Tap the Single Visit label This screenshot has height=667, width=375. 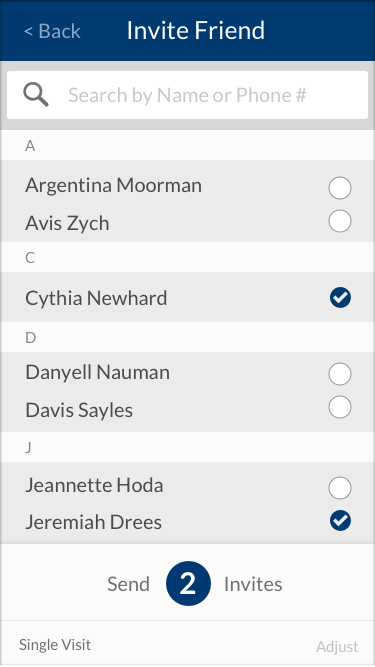[x=55, y=644]
